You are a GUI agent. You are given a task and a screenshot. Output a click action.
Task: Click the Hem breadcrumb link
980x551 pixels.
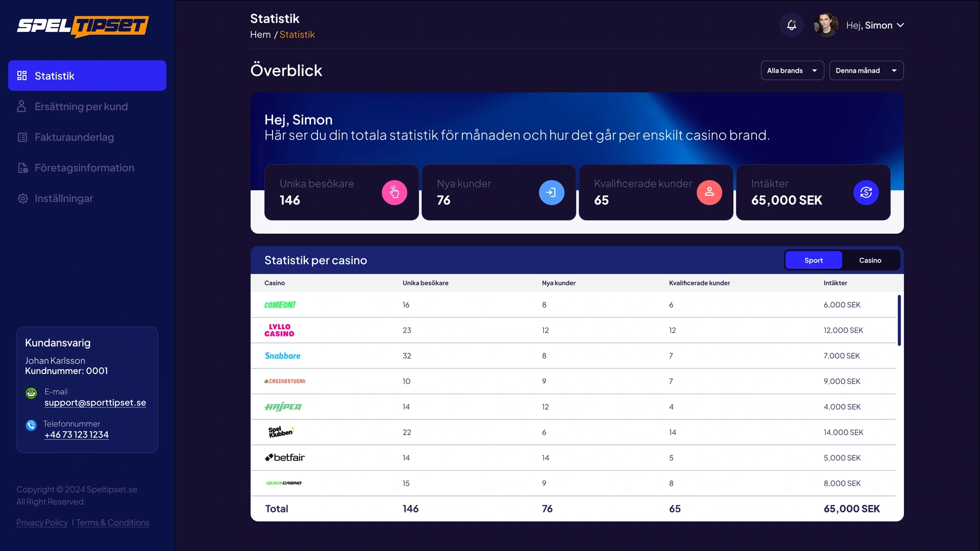point(260,34)
